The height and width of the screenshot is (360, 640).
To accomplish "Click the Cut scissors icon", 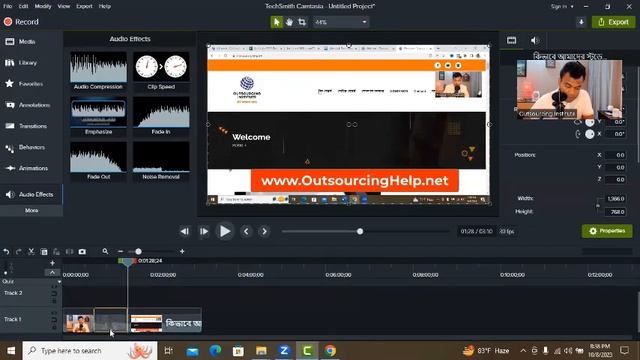I will (31, 252).
